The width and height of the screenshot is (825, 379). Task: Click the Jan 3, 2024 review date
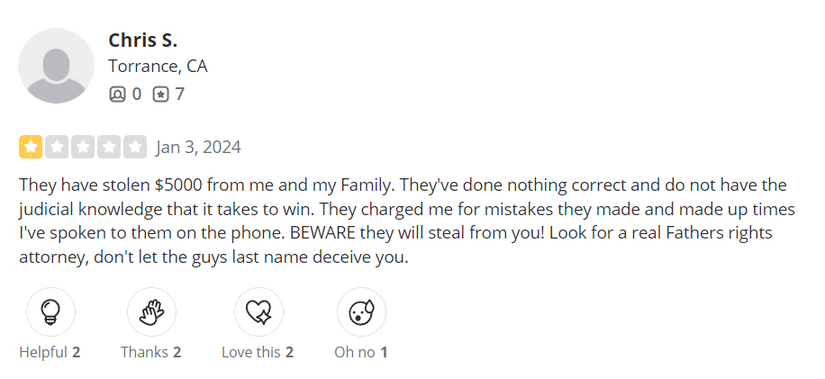(x=198, y=147)
